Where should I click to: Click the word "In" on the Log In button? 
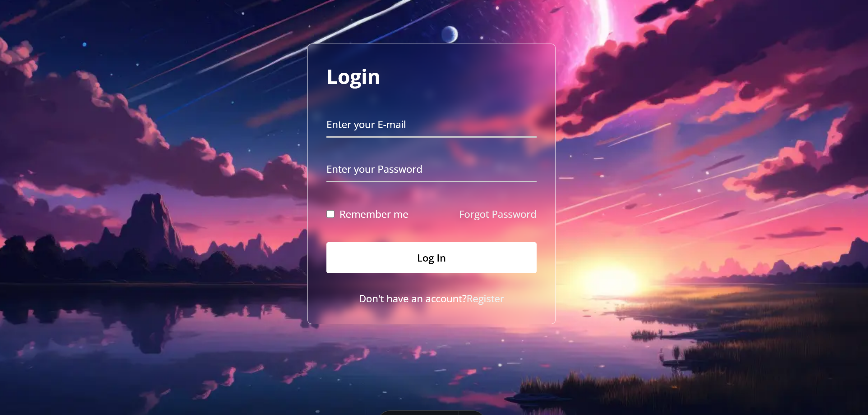(441, 258)
